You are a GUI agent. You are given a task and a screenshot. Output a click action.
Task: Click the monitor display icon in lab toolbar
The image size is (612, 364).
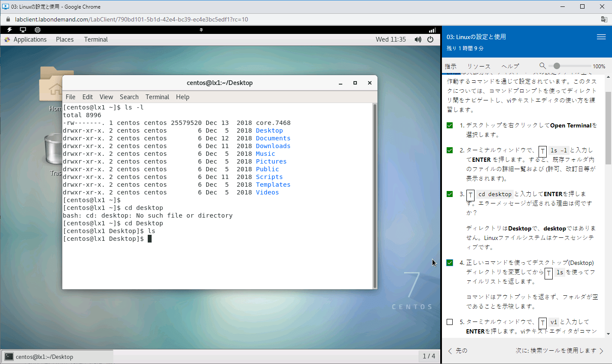coord(23,30)
